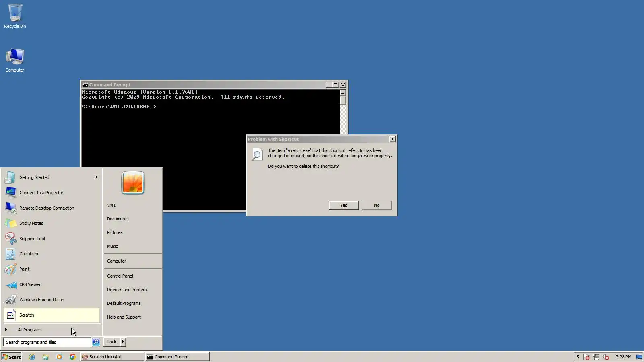644x362 pixels.
Task: Close the Command Prompt window
Action: 343,85
